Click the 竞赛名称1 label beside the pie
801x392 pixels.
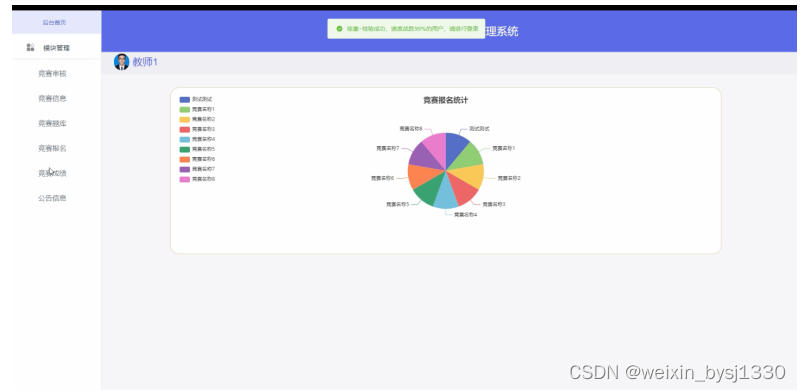point(503,148)
